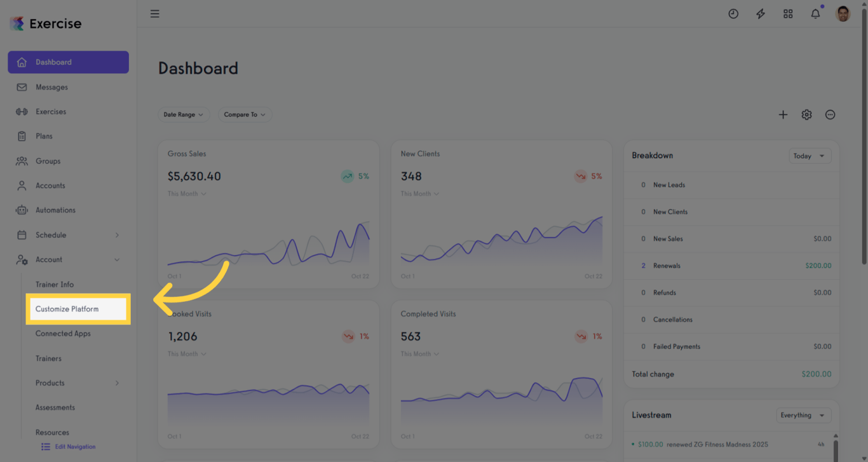The image size is (868, 462).
Task: Select Connected Apps from sidebar
Action: [x=63, y=333]
